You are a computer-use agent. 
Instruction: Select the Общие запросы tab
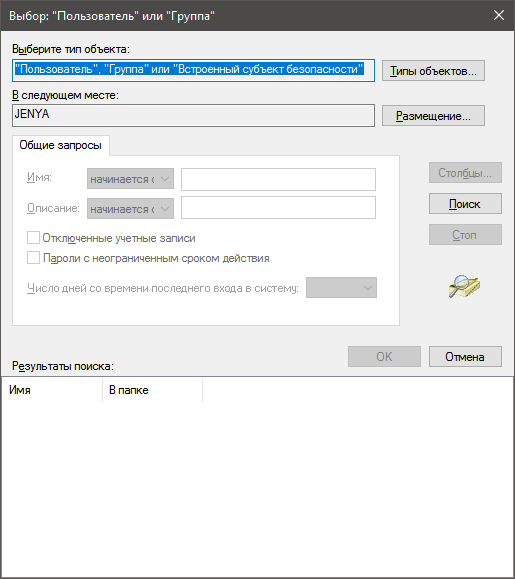tap(61, 145)
